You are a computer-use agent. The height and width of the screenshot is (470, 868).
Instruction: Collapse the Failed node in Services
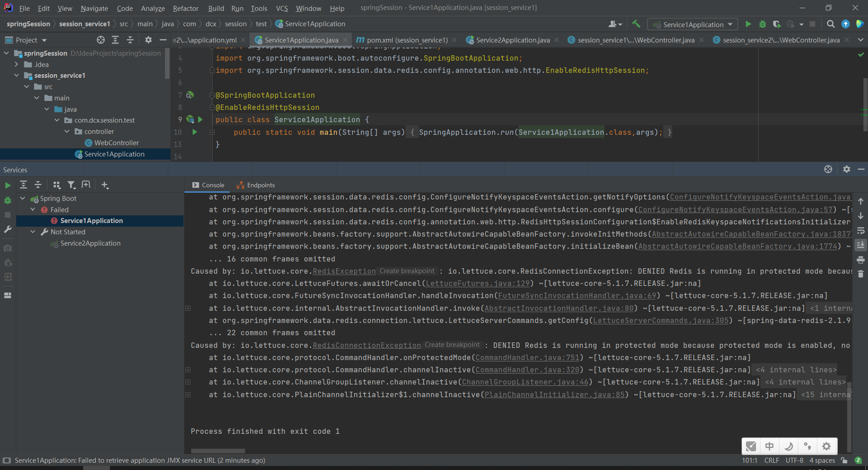coord(33,209)
